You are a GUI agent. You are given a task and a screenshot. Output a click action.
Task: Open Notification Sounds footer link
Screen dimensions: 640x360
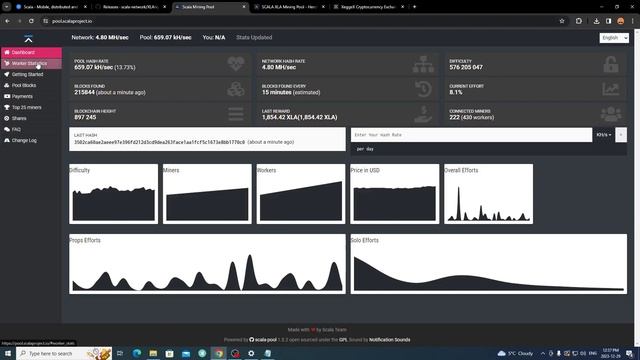[389, 340]
